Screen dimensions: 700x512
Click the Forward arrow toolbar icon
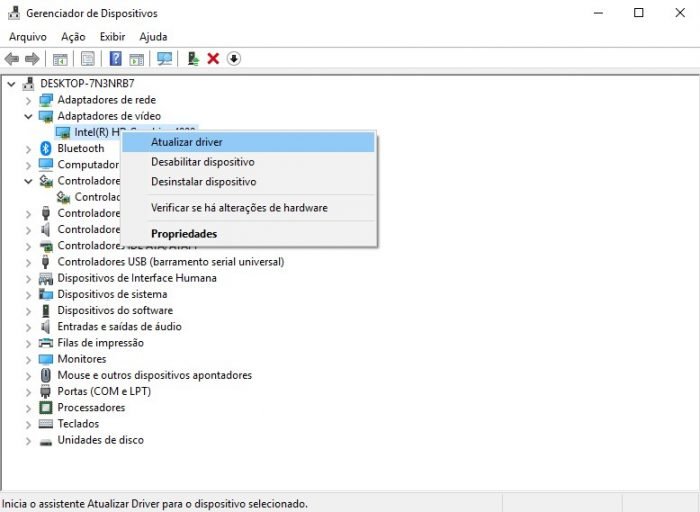click(x=32, y=58)
